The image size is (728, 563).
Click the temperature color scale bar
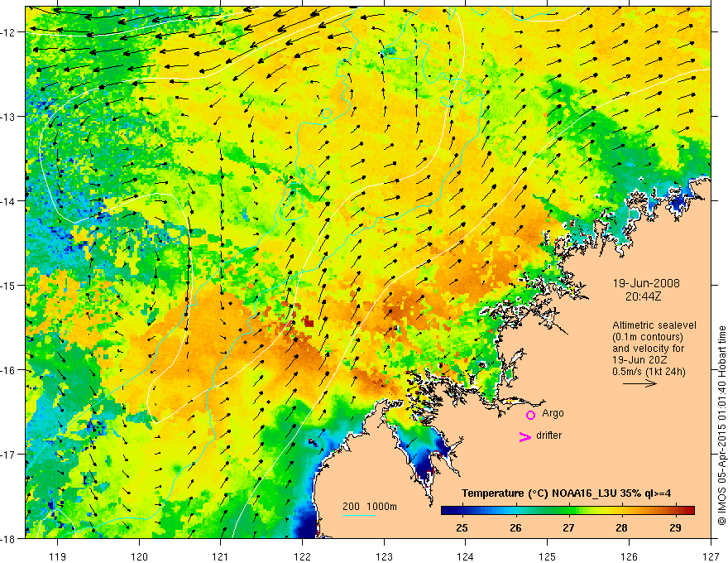pos(568,510)
